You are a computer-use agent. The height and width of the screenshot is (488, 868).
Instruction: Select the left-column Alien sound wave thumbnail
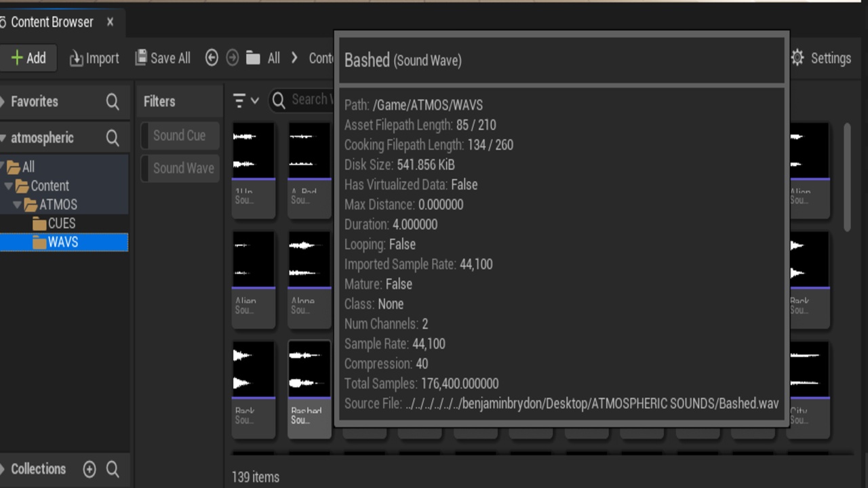click(254, 280)
